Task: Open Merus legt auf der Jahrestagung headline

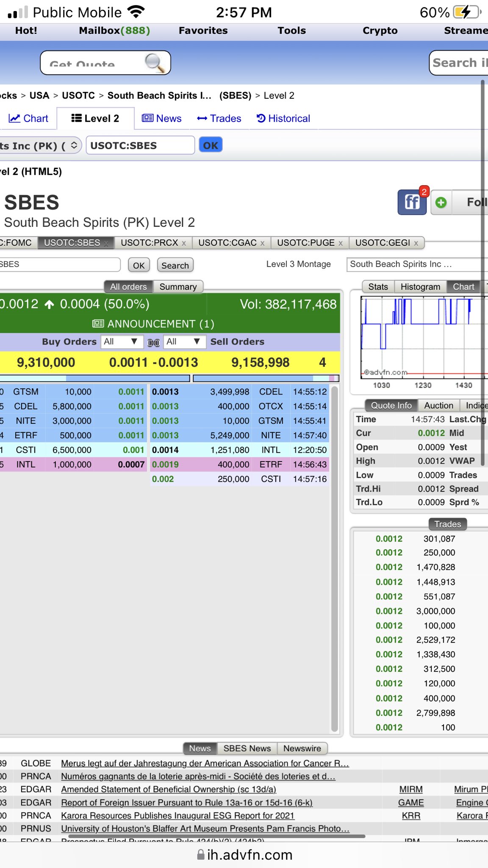Action: (x=205, y=763)
